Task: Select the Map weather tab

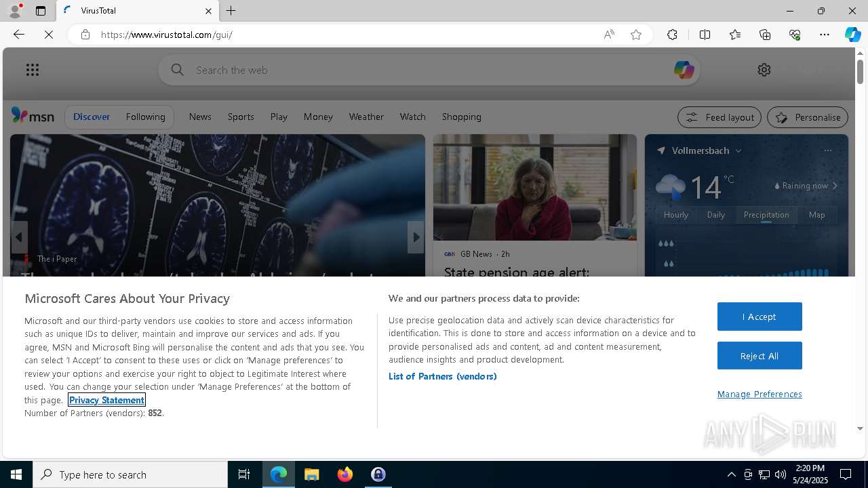Action: pos(817,215)
